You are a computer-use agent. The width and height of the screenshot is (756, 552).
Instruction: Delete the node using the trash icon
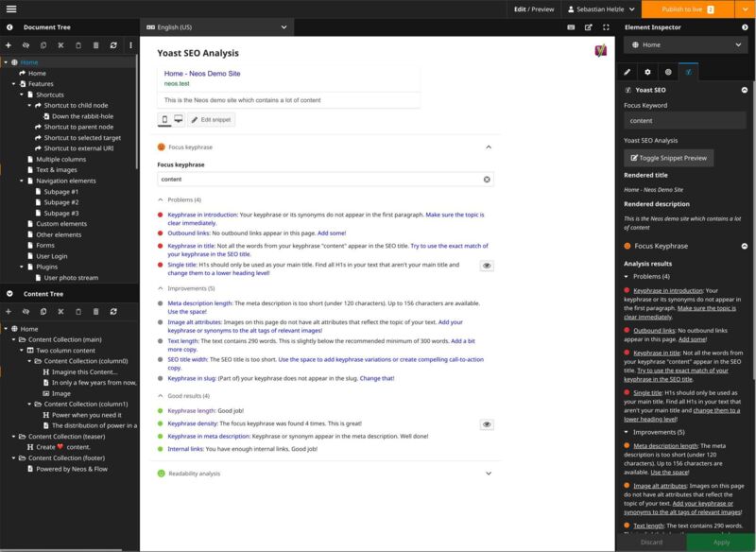pos(96,45)
